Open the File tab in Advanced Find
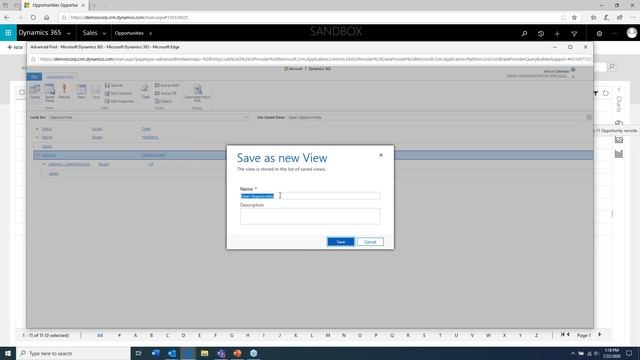This screenshot has width=640, height=360. [x=34, y=77]
